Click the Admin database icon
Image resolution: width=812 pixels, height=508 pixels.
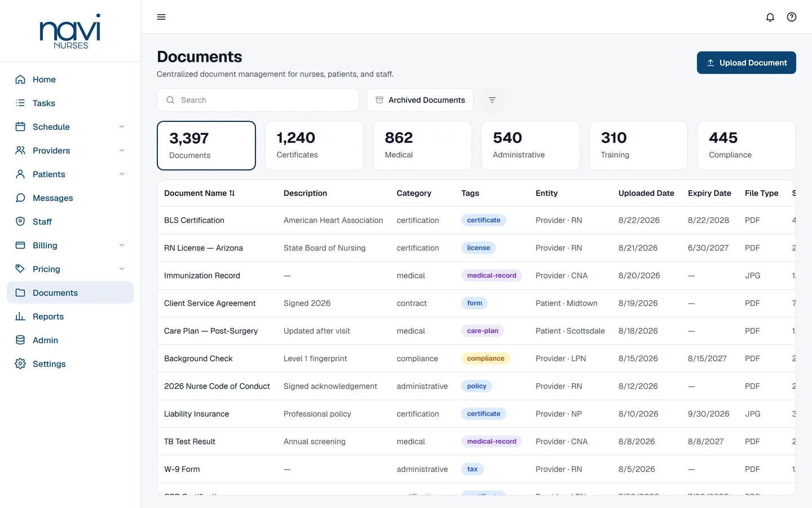pos(20,340)
